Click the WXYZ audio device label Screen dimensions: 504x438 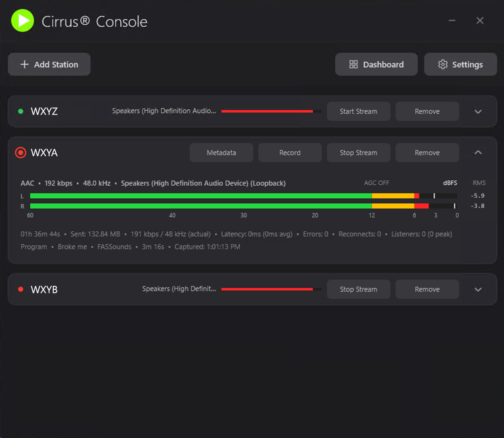pos(164,111)
